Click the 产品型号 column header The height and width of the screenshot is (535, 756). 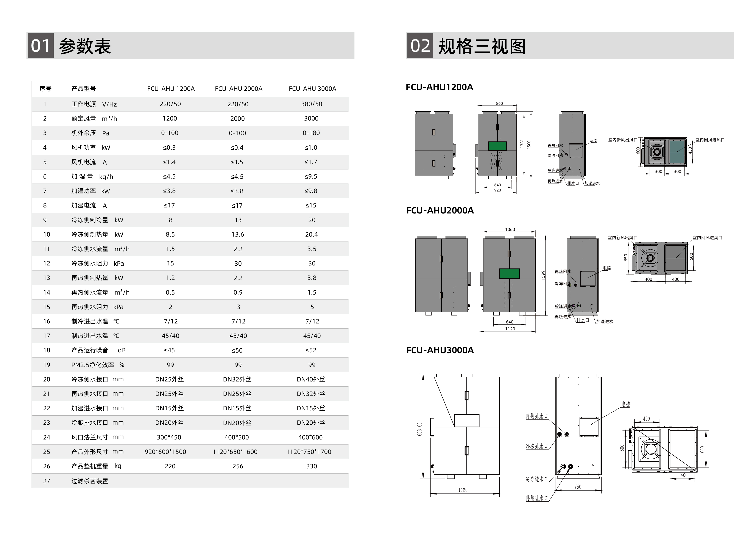tap(84, 89)
